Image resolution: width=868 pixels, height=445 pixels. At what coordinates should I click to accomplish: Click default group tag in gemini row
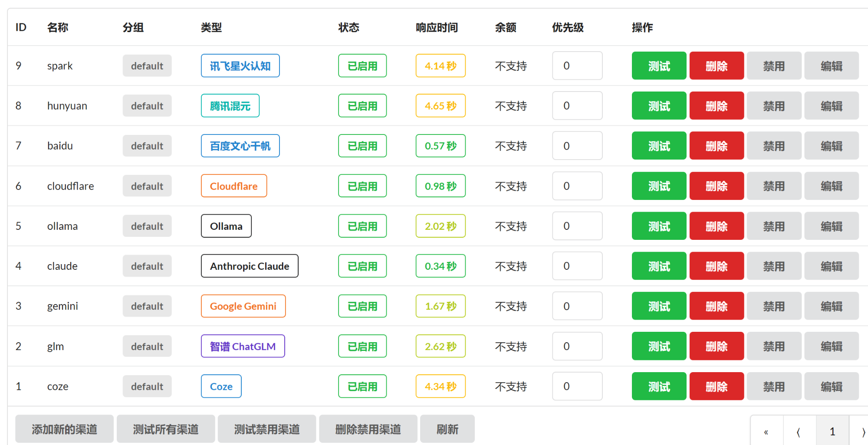(147, 306)
